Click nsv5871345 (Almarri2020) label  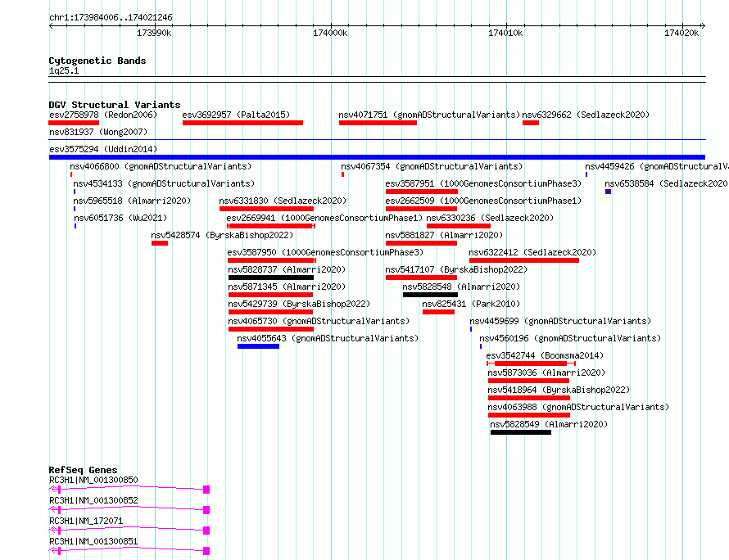pyautogui.click(x=287, y=287)
